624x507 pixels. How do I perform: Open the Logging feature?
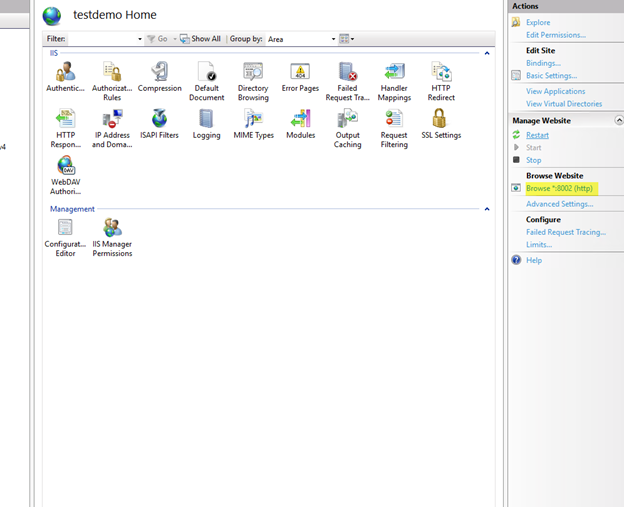point(206,120)
